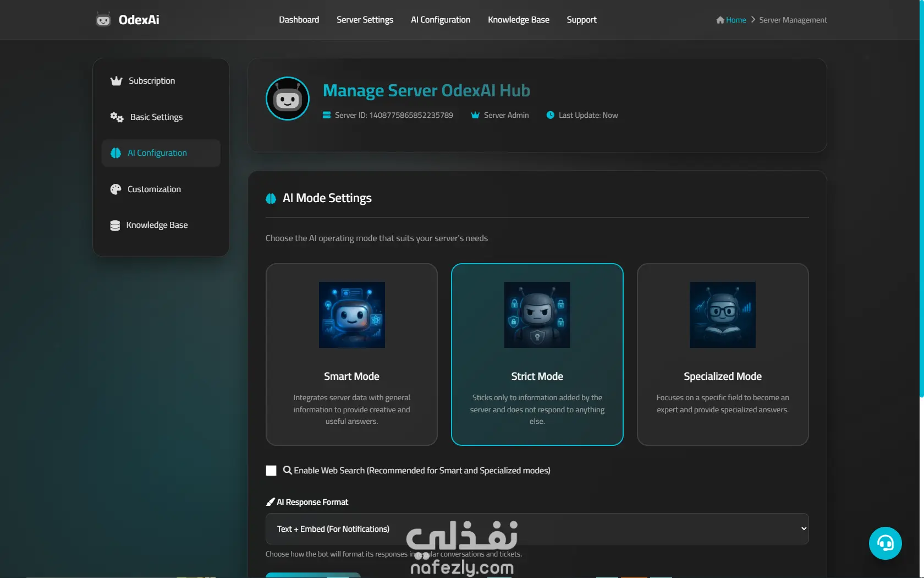This screenshot has width=924, height=578.
Task: Click the Subscription crown icon in sidebar
Action: coord(116,81)
